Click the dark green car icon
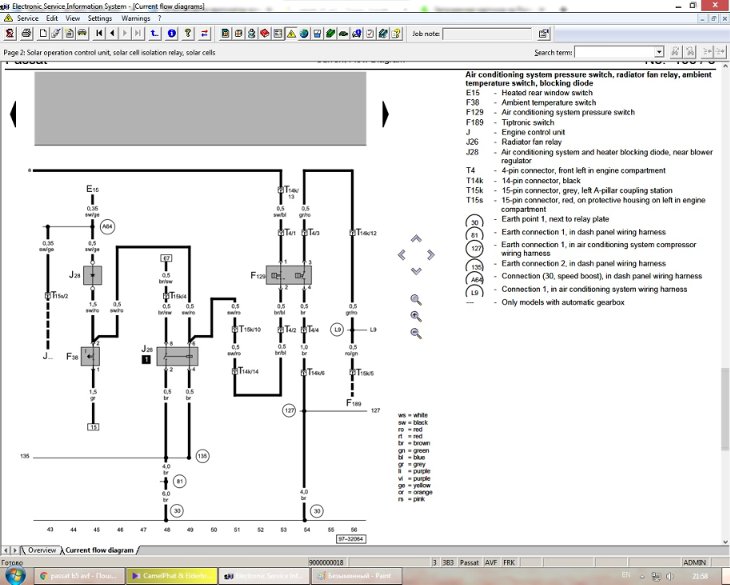The height and width of the screenshot is (585, 730). [x=343, y=34]
